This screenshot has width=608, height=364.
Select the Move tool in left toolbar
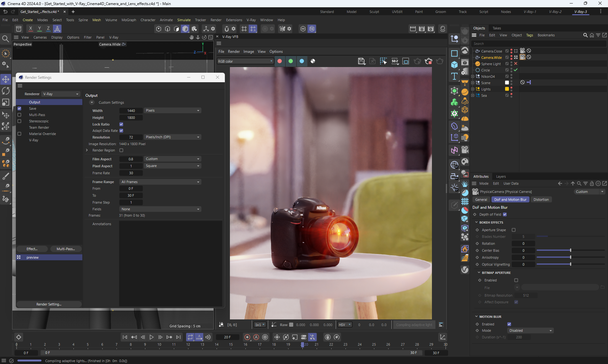pos(6,79)
